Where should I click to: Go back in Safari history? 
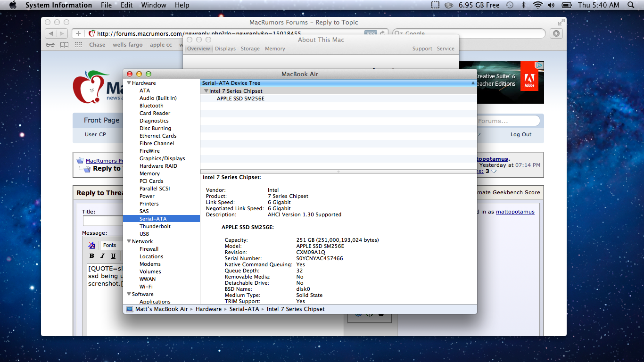(51, 33)
